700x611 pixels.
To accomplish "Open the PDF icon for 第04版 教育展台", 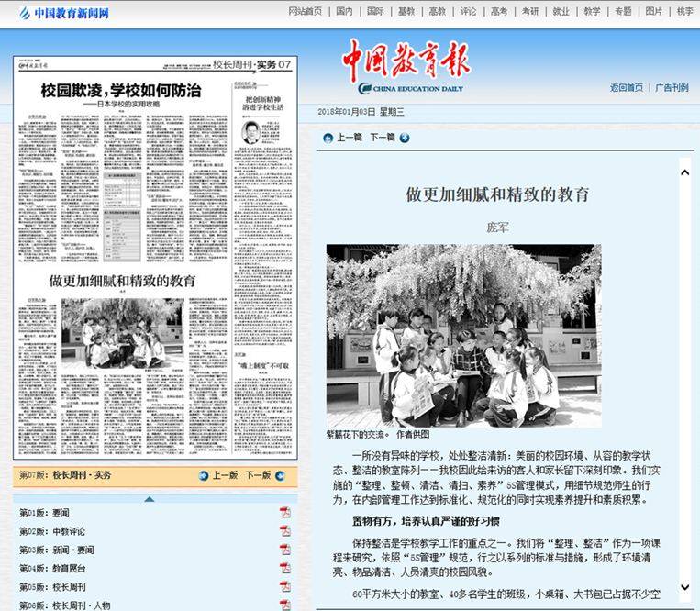I will (285, 568).
